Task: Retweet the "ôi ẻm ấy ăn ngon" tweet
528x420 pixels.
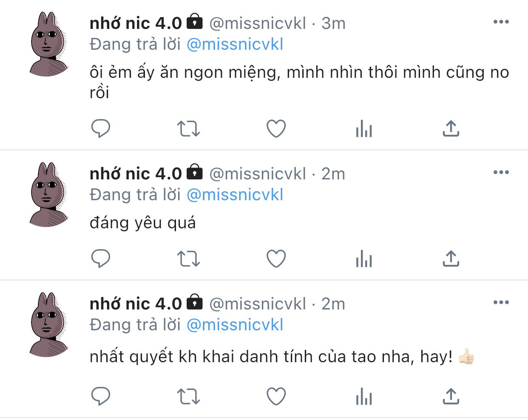Action: click(x=188, y=128)
